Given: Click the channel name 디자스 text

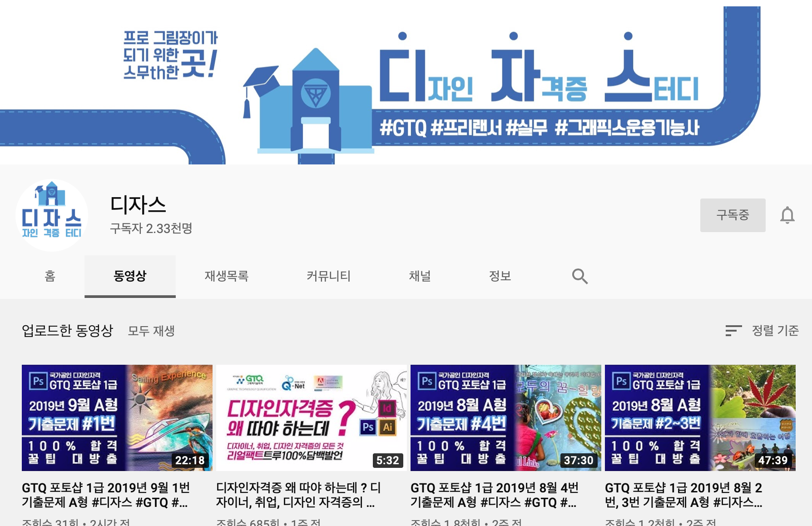Looking at the screenshot, I should 138,205.
